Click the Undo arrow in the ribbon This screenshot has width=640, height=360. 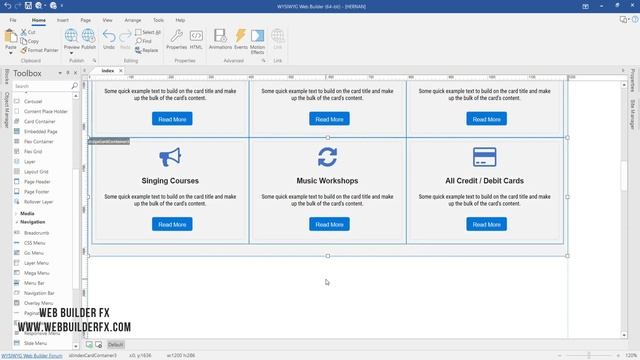point(109,36)
